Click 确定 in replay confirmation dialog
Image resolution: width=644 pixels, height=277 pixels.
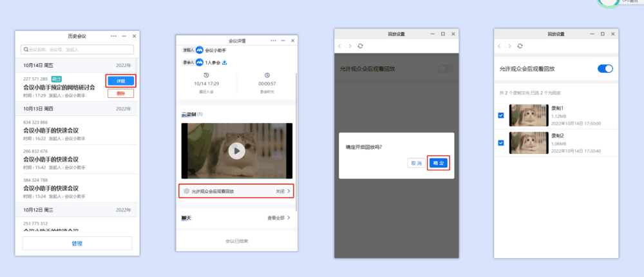439,163
